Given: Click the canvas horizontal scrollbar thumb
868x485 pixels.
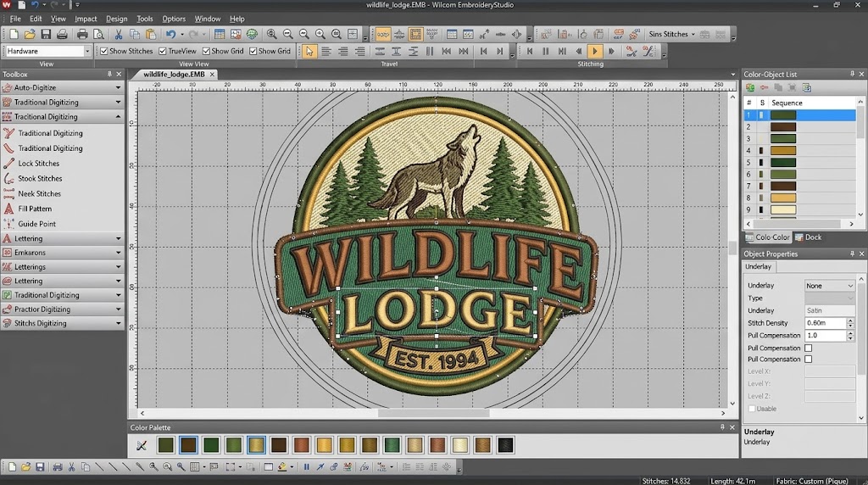Looking at the screenshot, I should 434,413.
